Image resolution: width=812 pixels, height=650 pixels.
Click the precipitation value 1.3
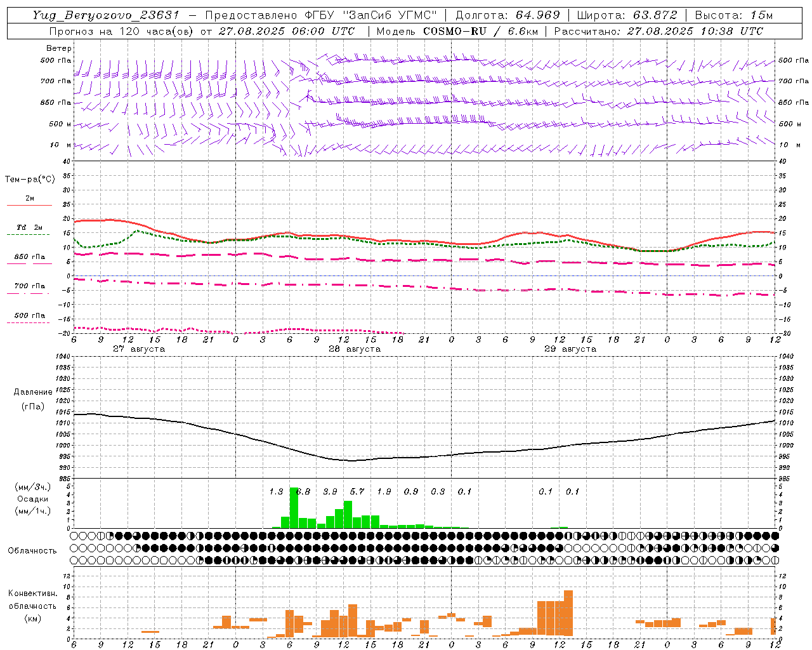[276, 491]
